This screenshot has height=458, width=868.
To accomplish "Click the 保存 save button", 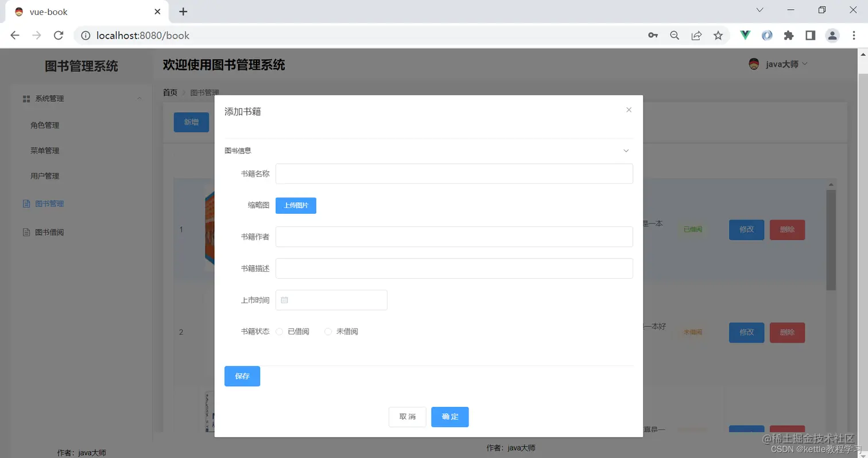I will (242, 376).
